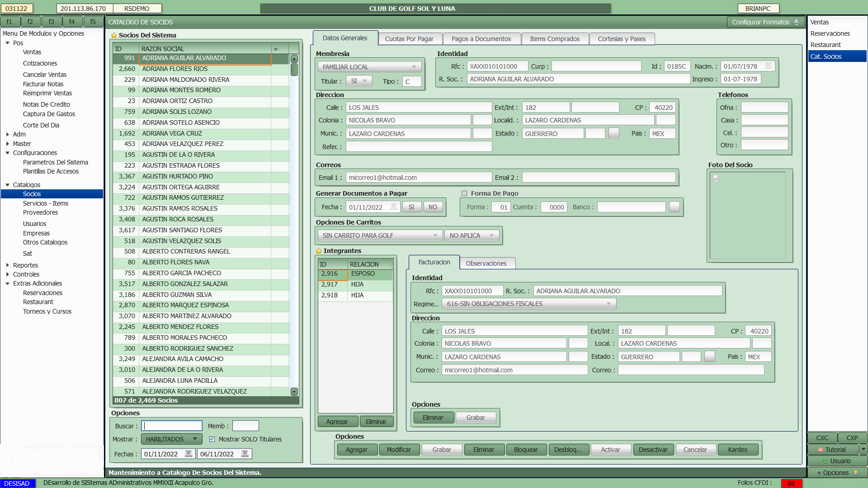Image resolution: width=868 pixels, height=488 pixels.
Task: Open calendar icon of start Fechas field
Action: point(189,454)
